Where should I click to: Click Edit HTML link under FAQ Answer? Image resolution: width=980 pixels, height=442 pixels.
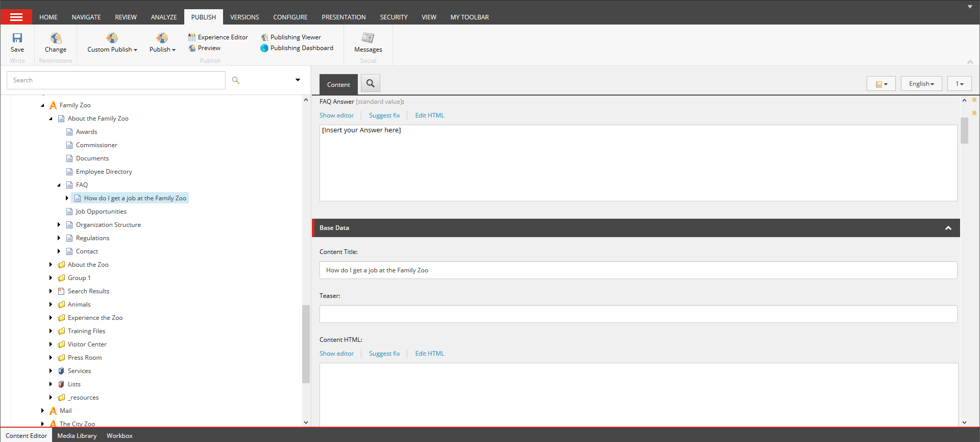point(429,115)
